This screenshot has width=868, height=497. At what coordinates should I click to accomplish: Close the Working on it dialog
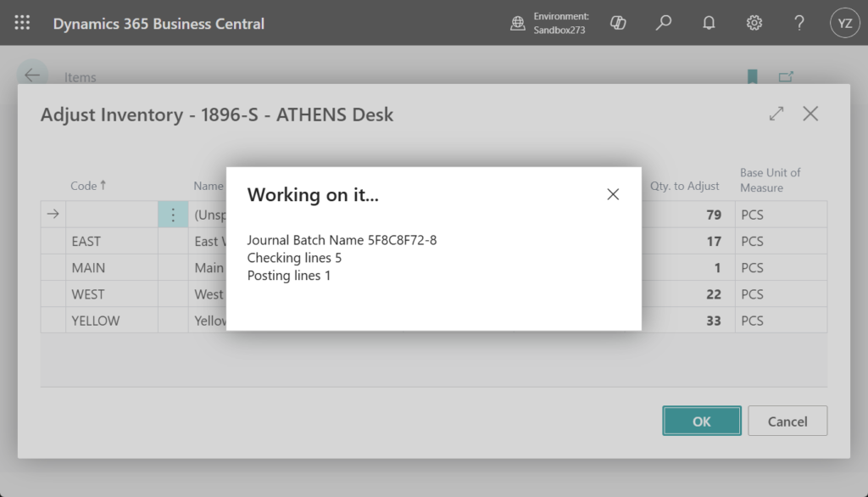coord(613,194)
